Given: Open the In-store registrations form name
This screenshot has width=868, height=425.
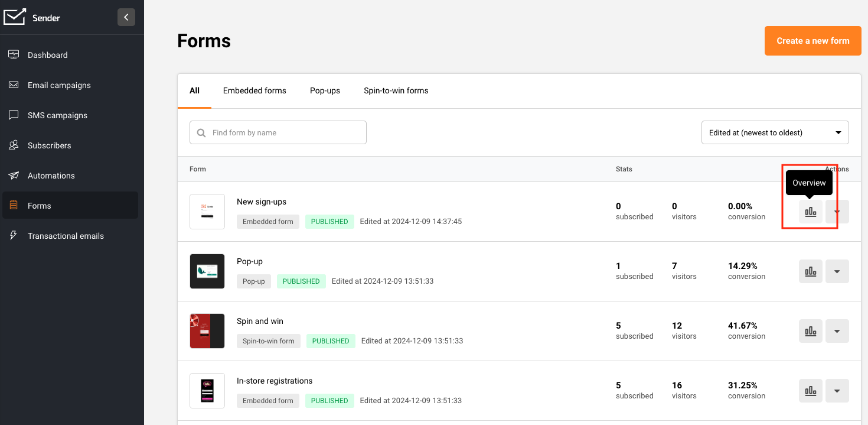Looking at the screenshot, I should point(275,381).
